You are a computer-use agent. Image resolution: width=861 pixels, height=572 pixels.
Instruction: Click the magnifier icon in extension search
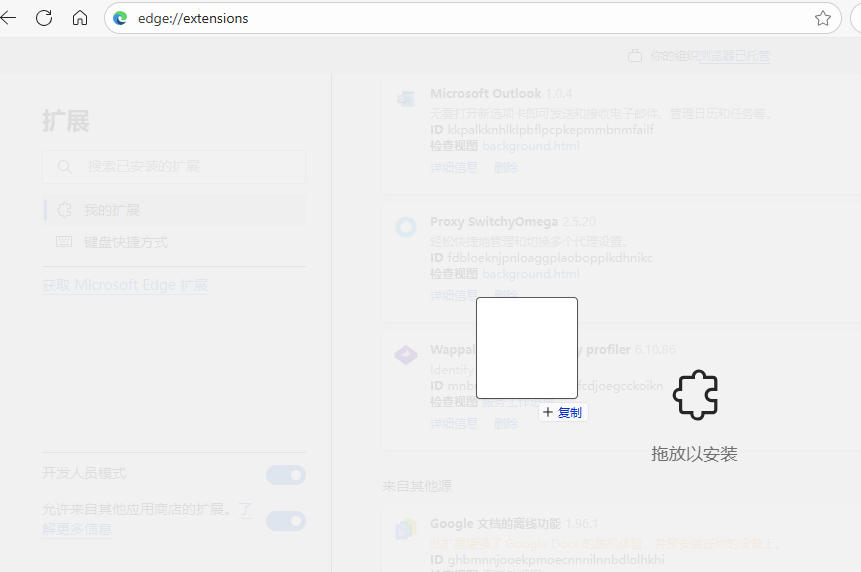coord(64,166)
